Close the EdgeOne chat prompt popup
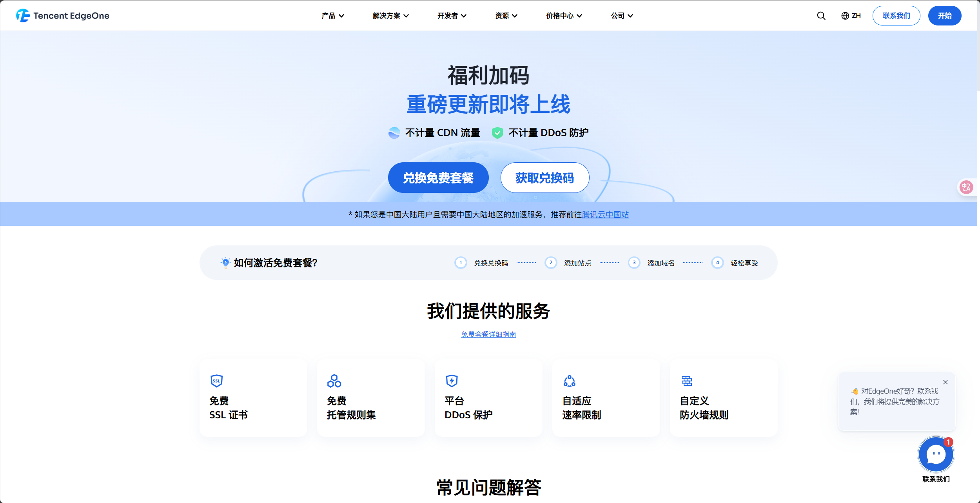The image size is (980, 503). click(945, 382)
